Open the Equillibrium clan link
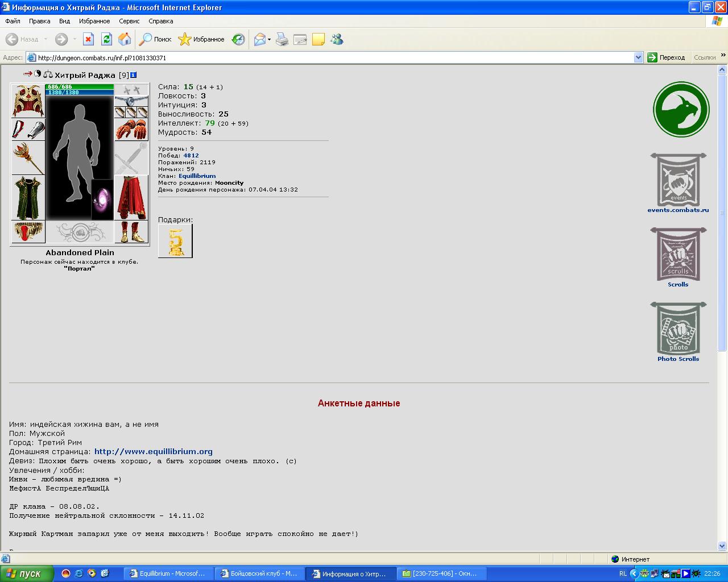This screenshot has height=582, width=728. [x=197, y=176]
